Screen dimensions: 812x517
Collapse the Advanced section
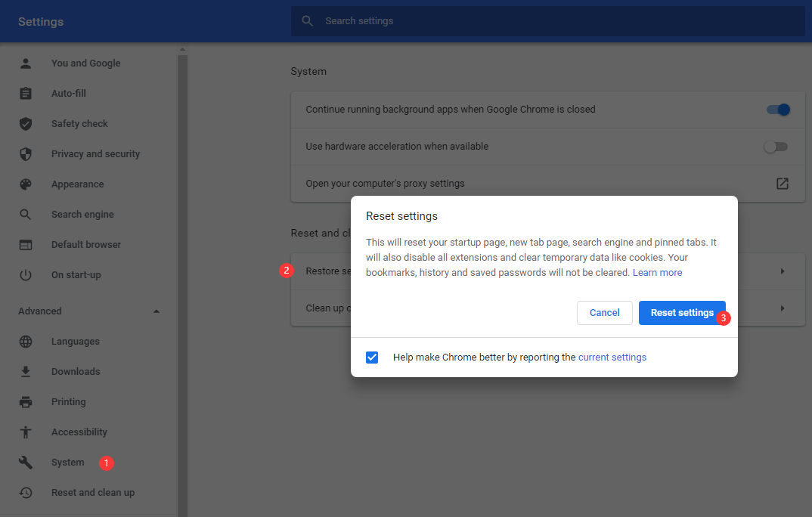click(157, 311)
